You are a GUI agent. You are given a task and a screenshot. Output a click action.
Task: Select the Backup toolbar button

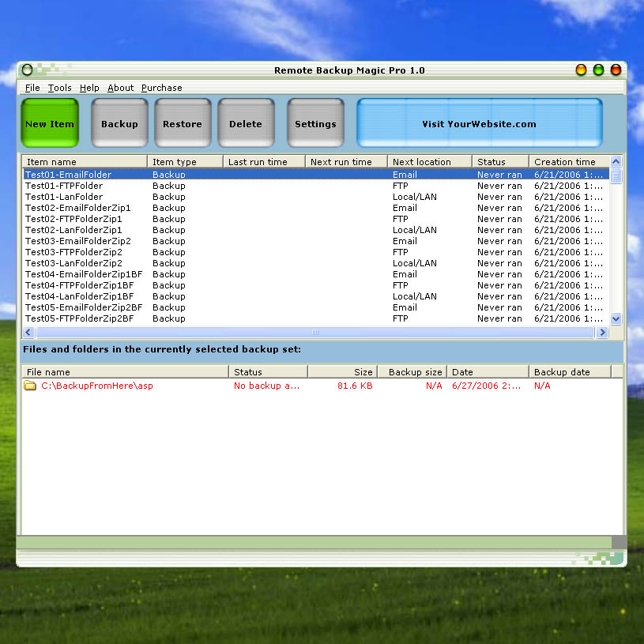[x=119, y=123]
